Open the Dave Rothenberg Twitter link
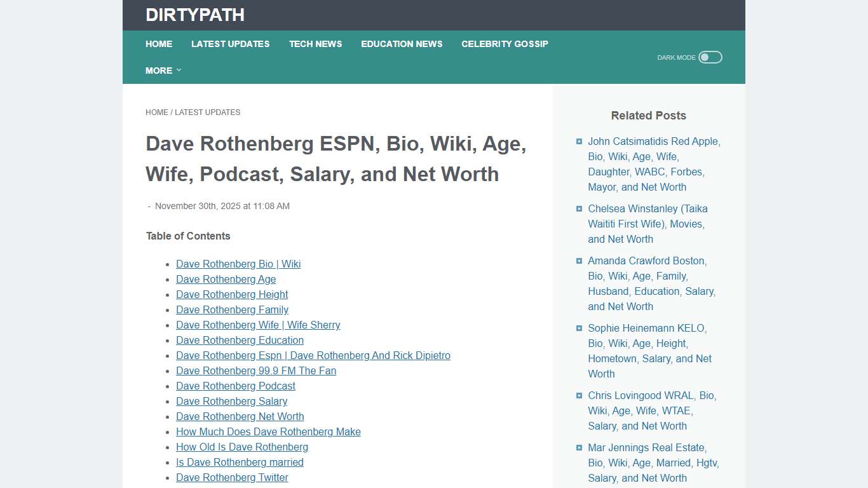The image size is (868, 488). pyautogui.click(x=232, y=477)
